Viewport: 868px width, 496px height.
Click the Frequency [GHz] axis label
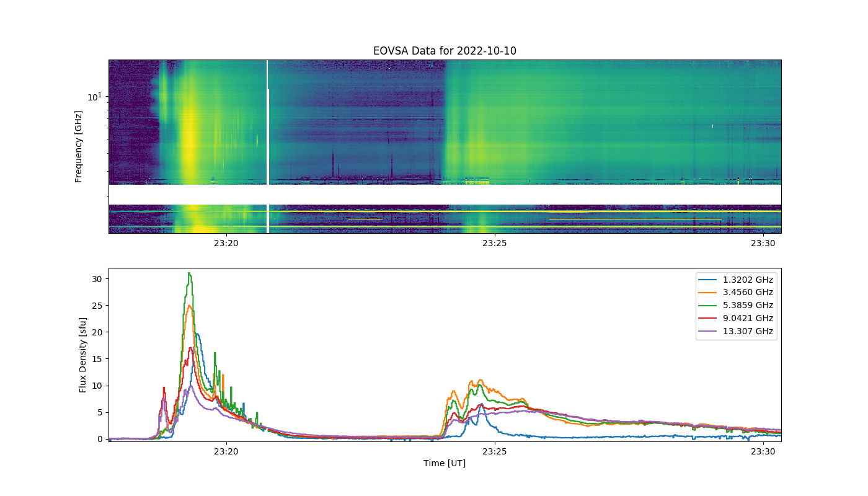[79, 146]
